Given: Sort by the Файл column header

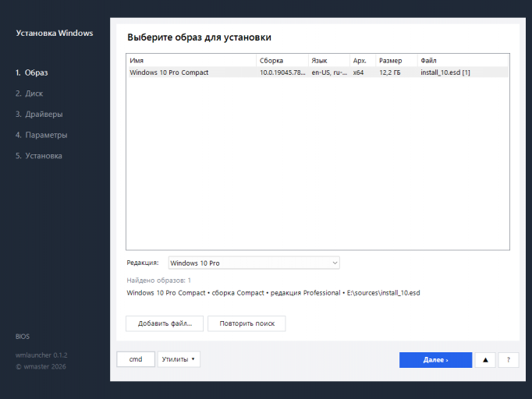Looking at the screenshot, I should 463,61.
